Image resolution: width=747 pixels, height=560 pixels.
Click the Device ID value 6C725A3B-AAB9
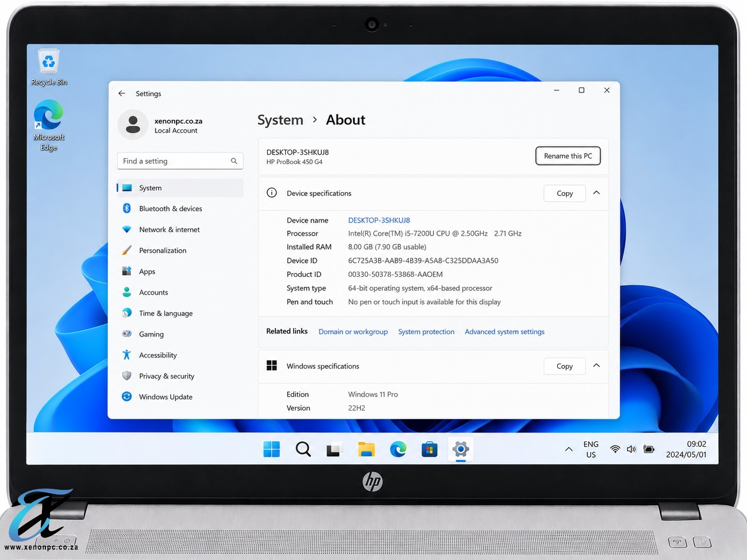(423, 260)
